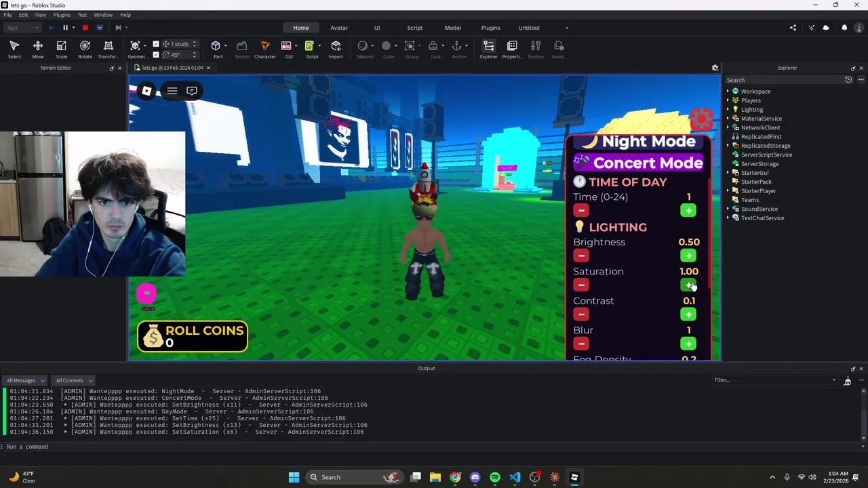Switch to the Model ribbon tab
Image resolution: width=868 pixels, height=488 pixels.
pyautogui.click(x=453, y=28)
